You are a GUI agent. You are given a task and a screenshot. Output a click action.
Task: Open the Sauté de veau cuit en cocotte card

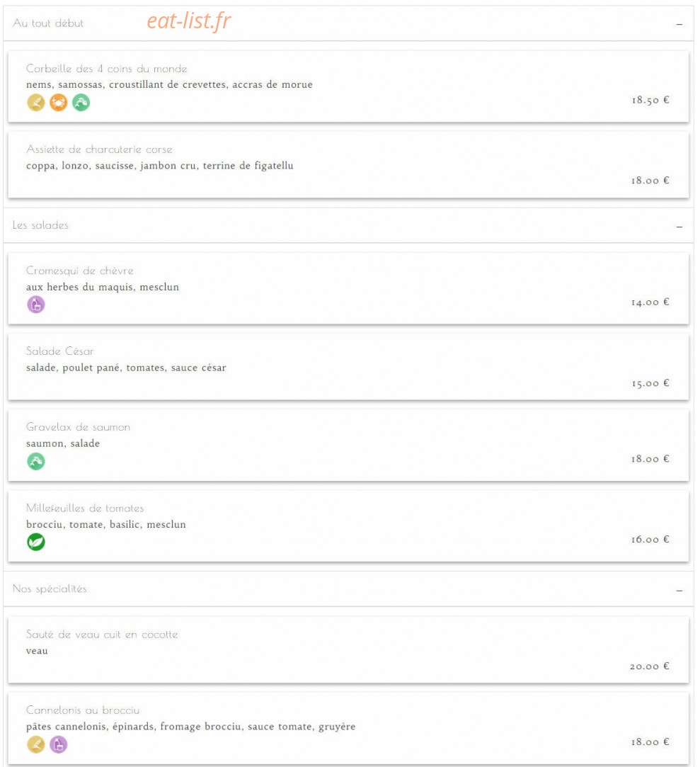348,650
